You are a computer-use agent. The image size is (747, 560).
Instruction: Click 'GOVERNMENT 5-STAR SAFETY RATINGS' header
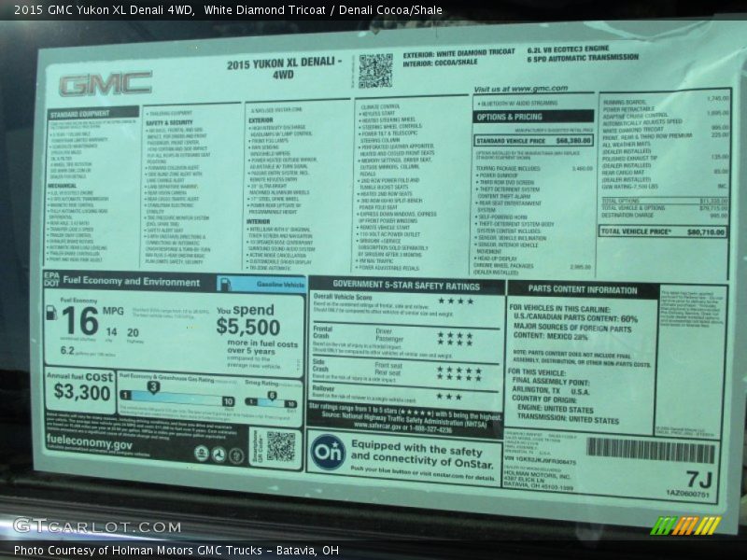(x=406, y=286)
